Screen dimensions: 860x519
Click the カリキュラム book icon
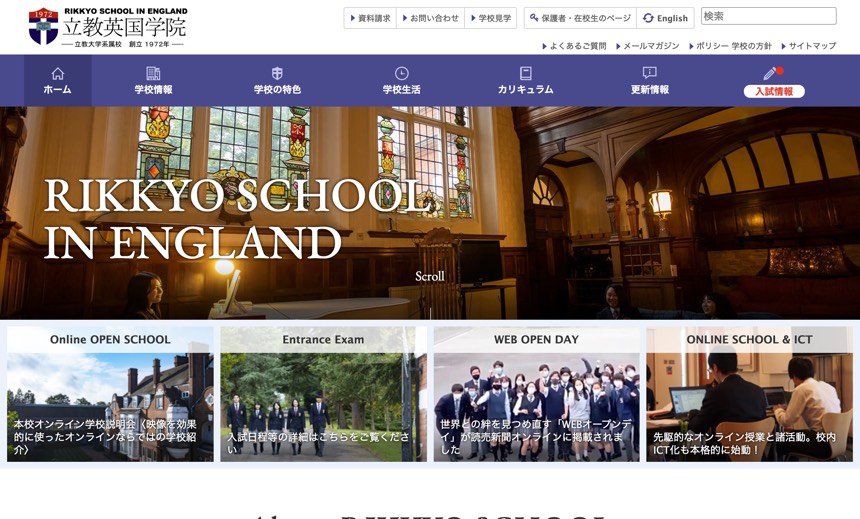(x=525, y=74)
